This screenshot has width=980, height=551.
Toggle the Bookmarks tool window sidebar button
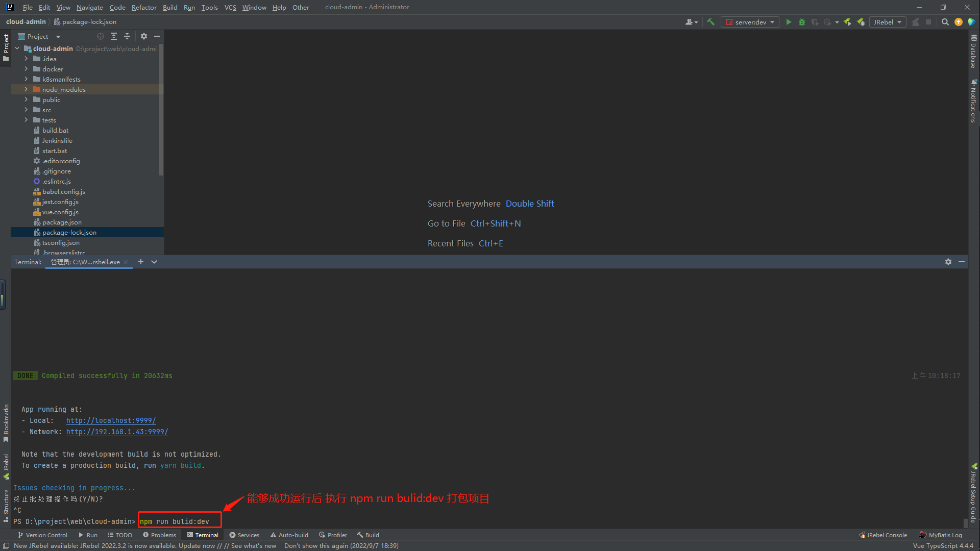(6, 422)
